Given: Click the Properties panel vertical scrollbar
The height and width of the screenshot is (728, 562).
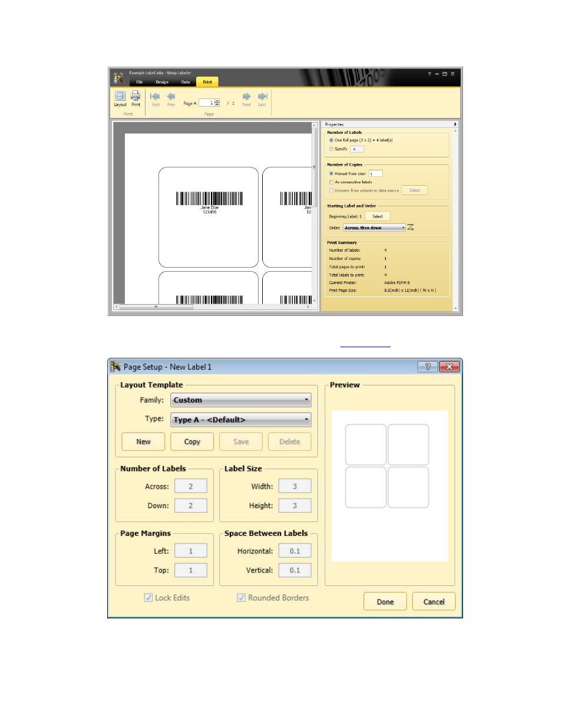Looking at the screenshot, I should click(455, 219).
